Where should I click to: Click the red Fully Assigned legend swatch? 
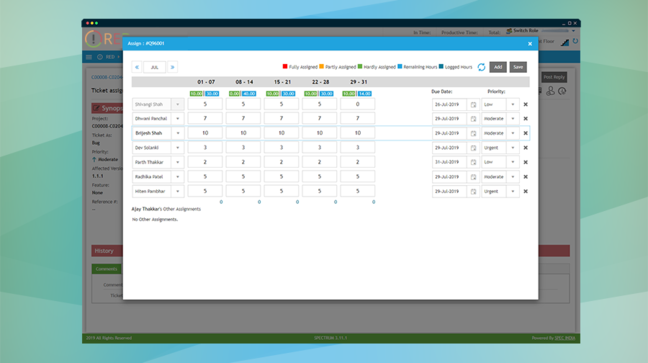point(285,66)
